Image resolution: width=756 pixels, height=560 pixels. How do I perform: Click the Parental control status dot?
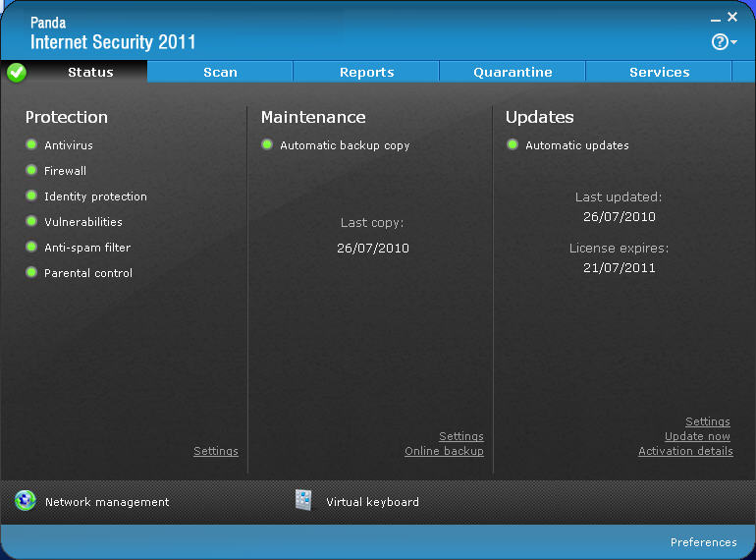[x=31, y=272]
